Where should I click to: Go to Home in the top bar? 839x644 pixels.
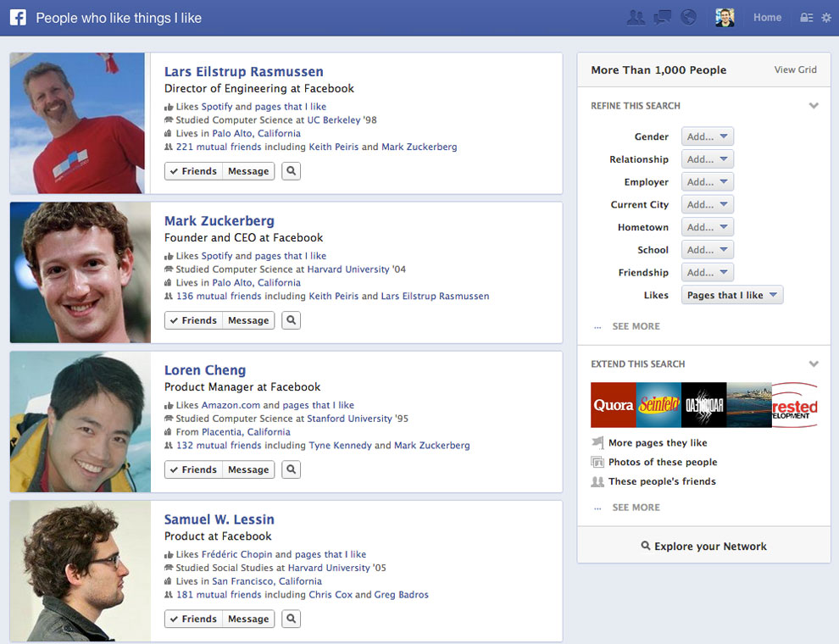[x=767, y=18]
